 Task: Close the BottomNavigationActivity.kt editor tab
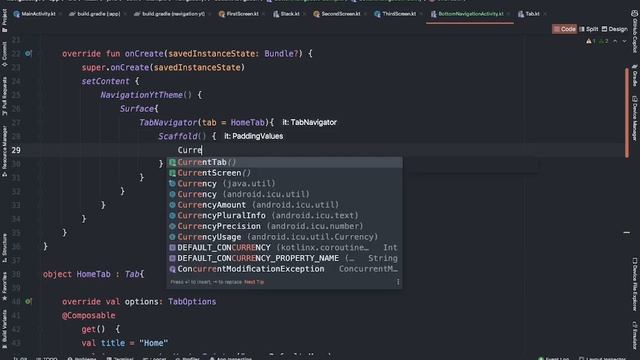[x=509, y=14]
